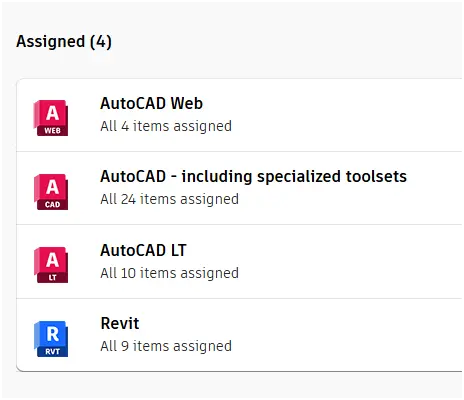Click the AutoCAD LT product icon
This screenshot has height=400, width=464.
[x=51, y=265]
